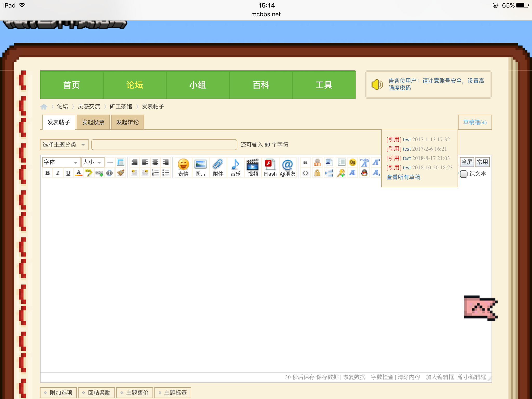
Task: Open the 选择主题分类 dropdown
Action: point(64,145)
